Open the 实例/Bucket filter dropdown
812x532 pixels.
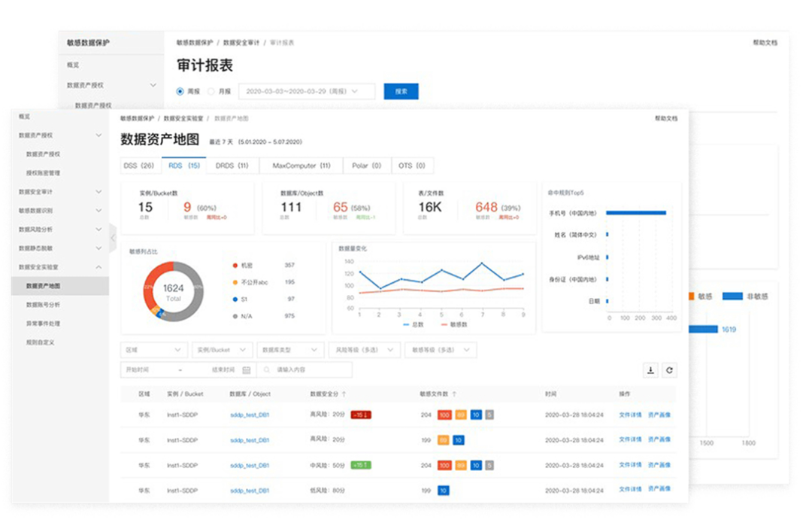222,350
